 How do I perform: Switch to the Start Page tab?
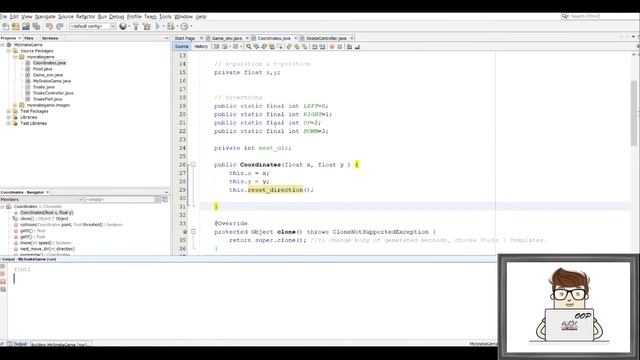click(x=185, y=38)
